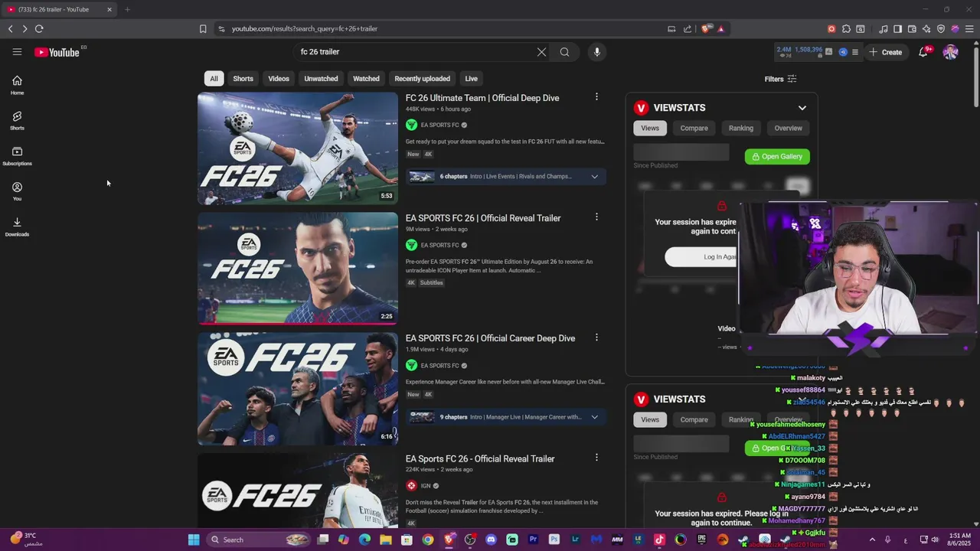This screenshot has width=980, height=551.
Task: Click the Create button
Action: coord(886,52)
